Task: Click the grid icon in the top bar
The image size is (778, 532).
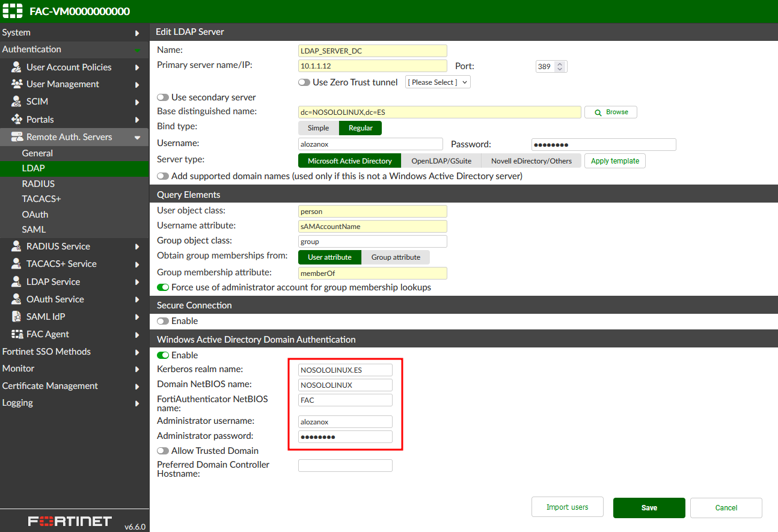Action: click(x=12, y=11)
